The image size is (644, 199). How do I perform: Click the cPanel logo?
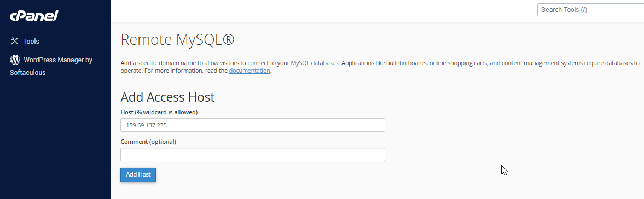point(34,16)
